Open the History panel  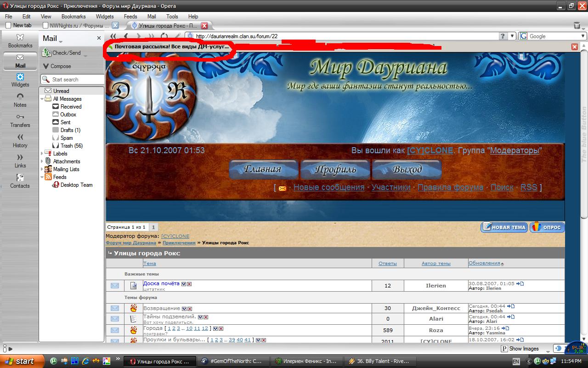click(20, 141)
